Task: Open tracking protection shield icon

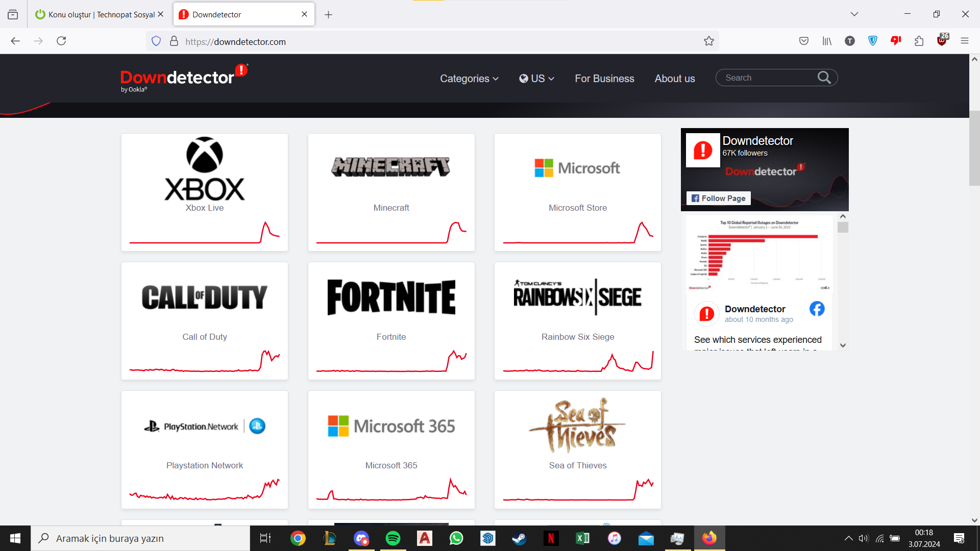Action: 156,41
